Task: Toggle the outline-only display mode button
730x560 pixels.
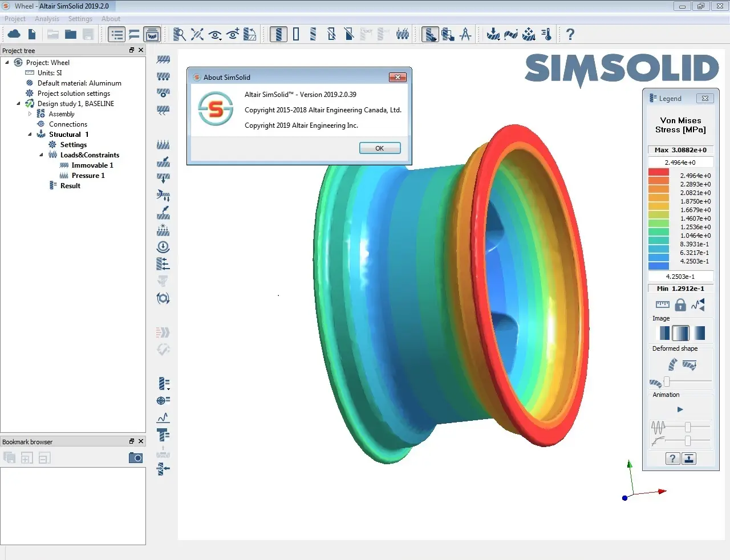Action: (296, 34)
